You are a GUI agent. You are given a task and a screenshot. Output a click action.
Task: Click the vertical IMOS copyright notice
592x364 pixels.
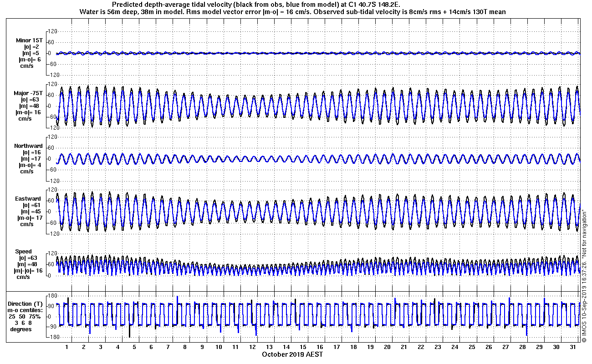click(584, 275)
